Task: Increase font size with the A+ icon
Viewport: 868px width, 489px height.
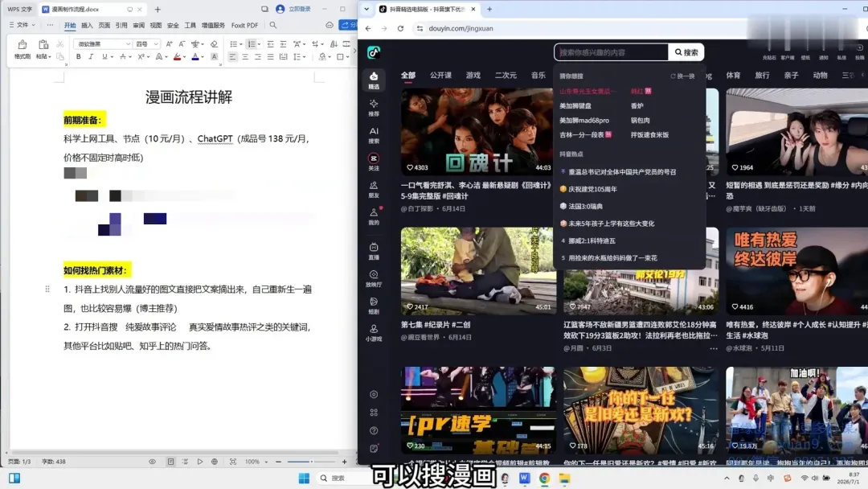Action: 169,43
